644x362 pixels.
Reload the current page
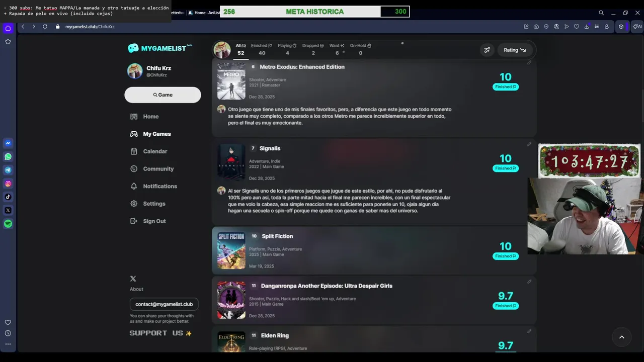click(45, 27)
